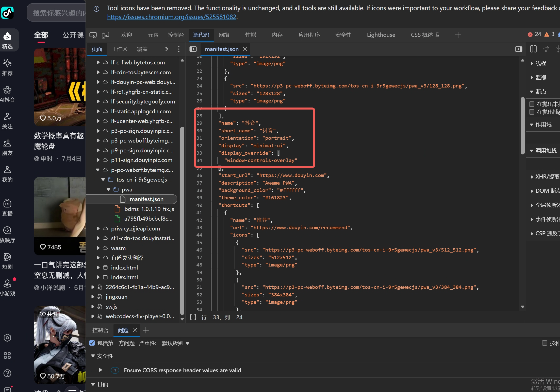
Task: Click the code editor vertical scrollbar
Action: click(x=522, y=126)
